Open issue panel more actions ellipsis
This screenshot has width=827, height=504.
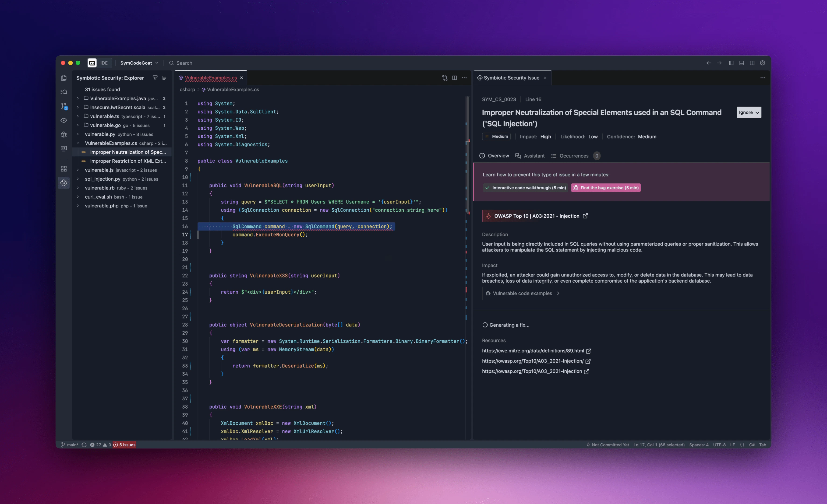point(763,78)
